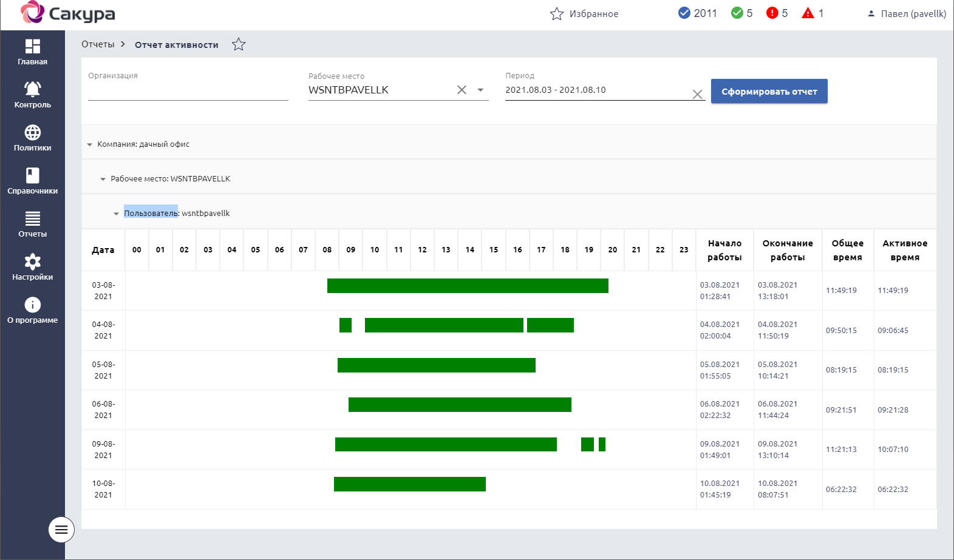The height and width of the screenshot is (560, 954).
Task: Click the Отчеты breadcrumb link
Action: click(98, 45)
